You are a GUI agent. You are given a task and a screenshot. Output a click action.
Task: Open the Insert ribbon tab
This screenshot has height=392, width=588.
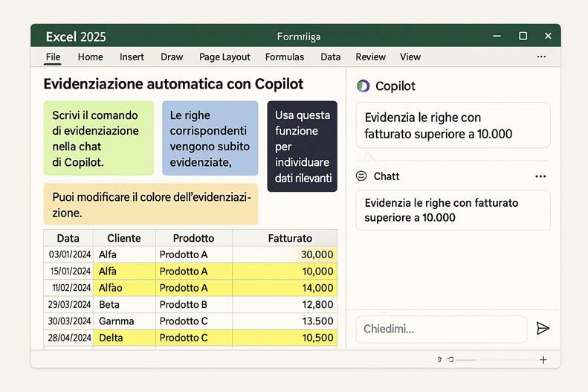click(132, 57)
